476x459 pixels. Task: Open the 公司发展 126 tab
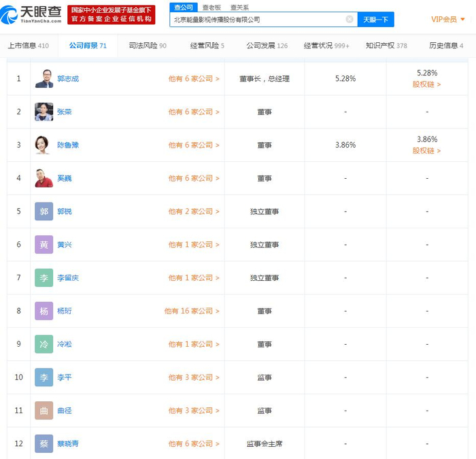[267, 46]
